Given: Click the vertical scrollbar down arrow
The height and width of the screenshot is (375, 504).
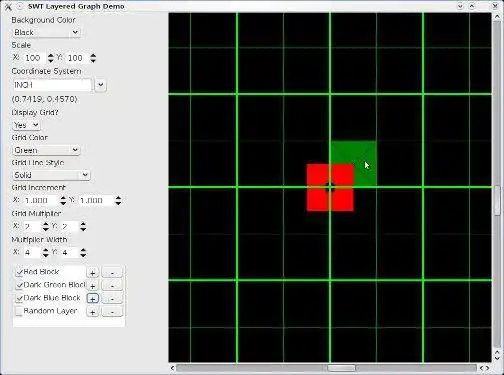Looking at the screenshot, I should point(497,358).
